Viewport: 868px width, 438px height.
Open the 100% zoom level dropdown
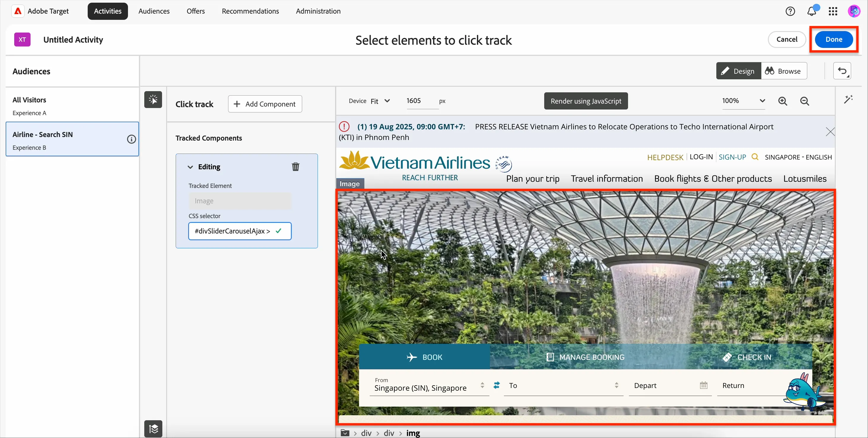(743, 101)
